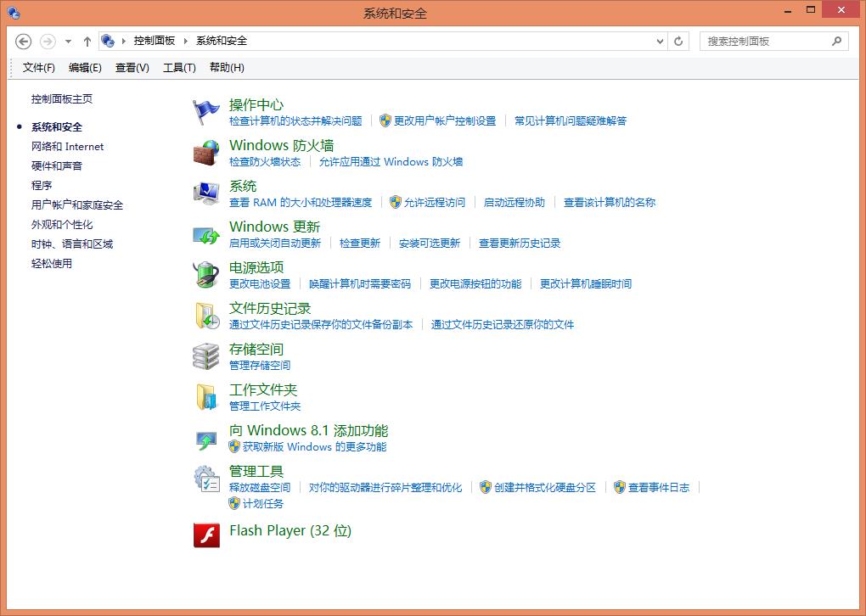Open 电源选项 battery icon
866x616 pixels.
pos(205,274)
